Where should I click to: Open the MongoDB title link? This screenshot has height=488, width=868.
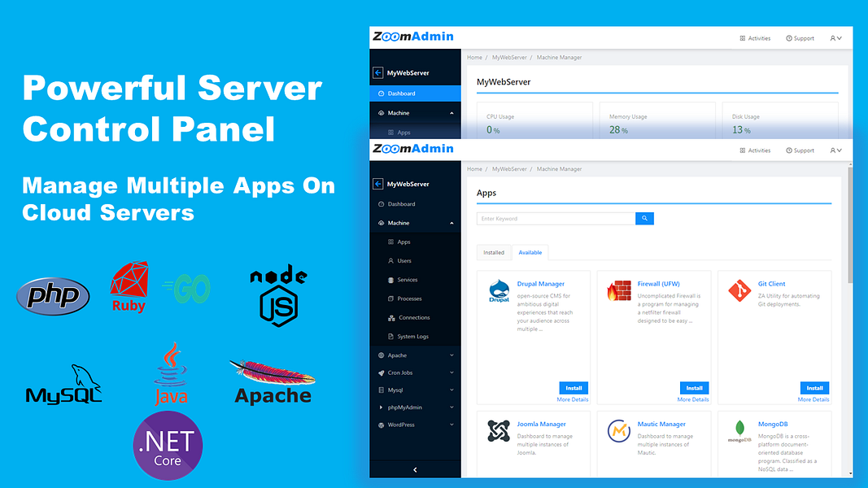pos(773,425)
